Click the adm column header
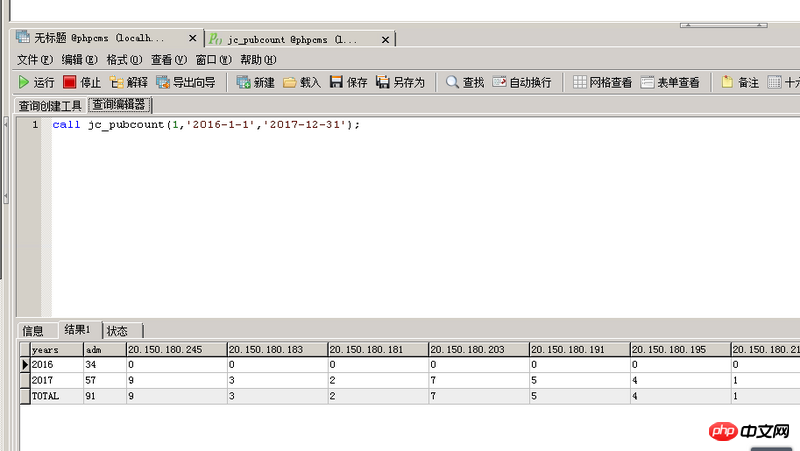800x451 pixels. pyautogui.click(x=105, y=349)
